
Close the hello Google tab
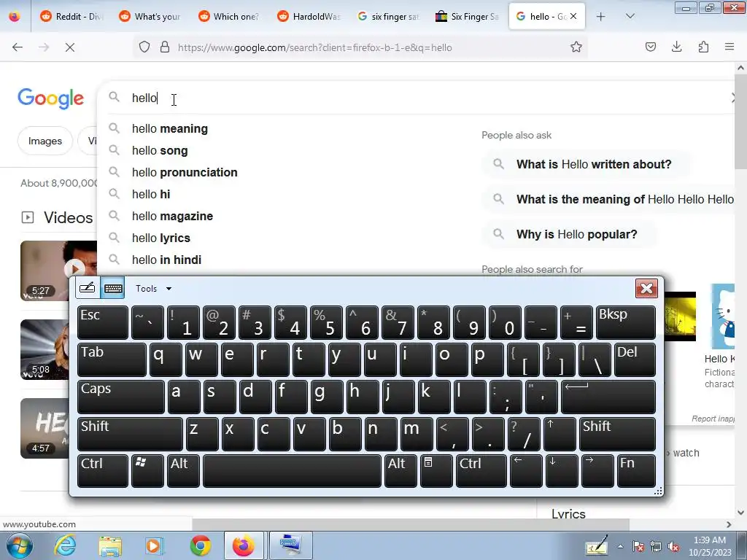tap(573, 16)
